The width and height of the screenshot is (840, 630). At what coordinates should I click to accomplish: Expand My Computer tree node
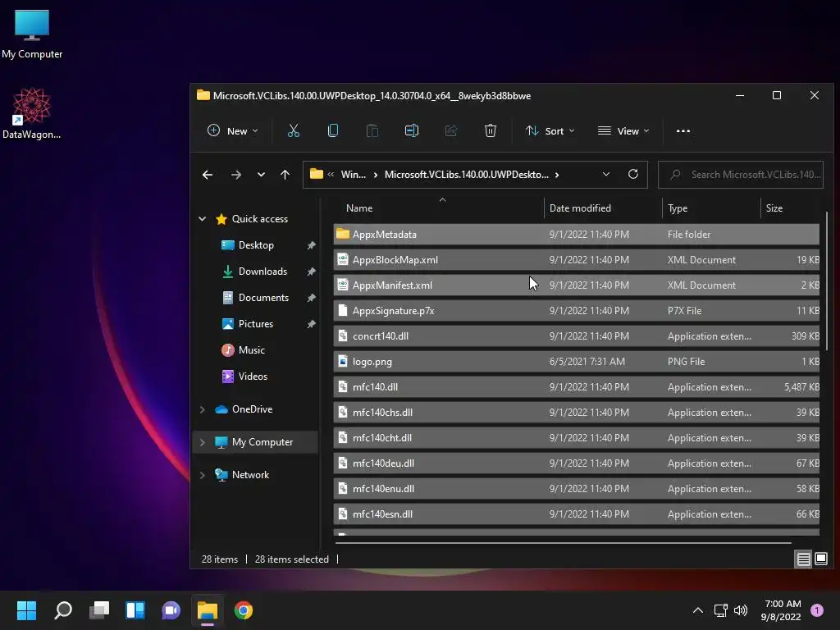click(203, 442)
